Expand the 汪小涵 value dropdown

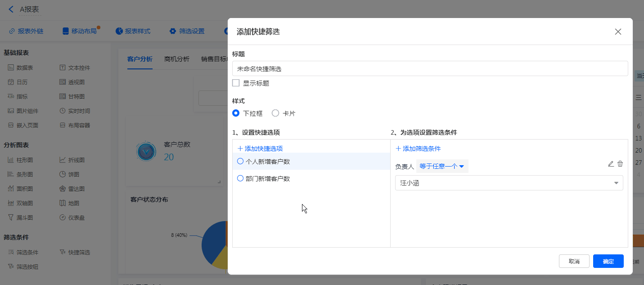pyautogui.click(x=616, y=183)
